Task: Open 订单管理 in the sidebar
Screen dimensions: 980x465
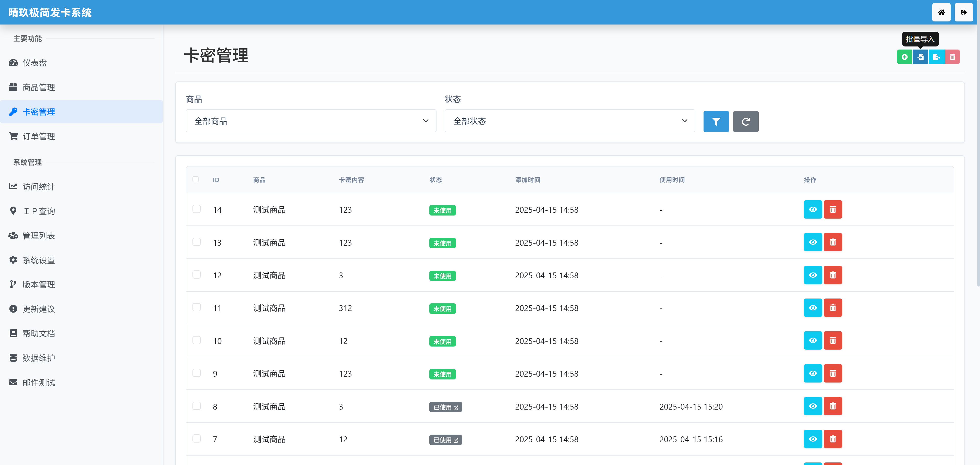Action: (x=39, y=136)
